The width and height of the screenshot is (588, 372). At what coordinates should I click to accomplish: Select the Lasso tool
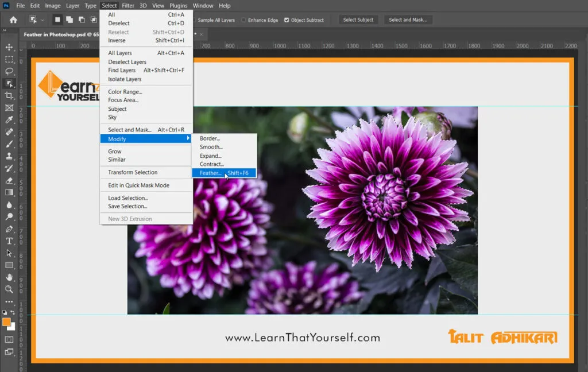[x=9, y=71]
